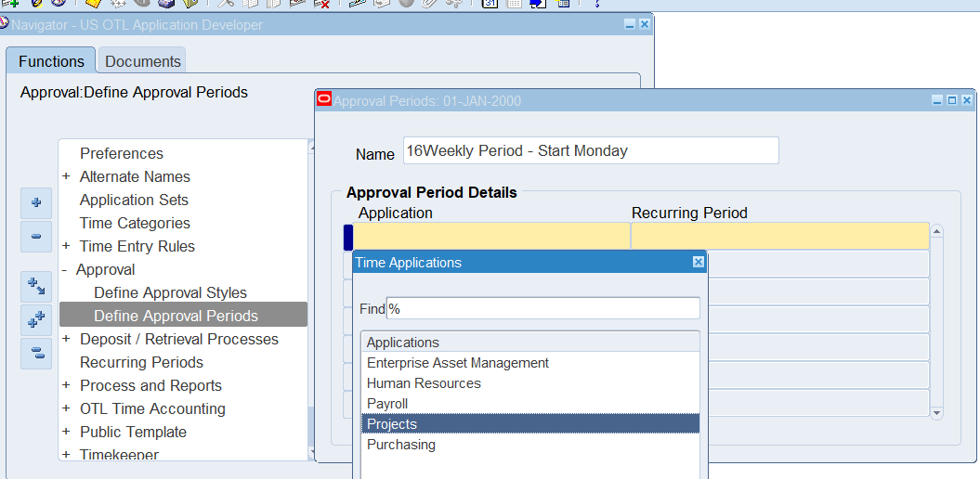Click into the Name field of Approval Periods
Viewport: 980px width, 479px height.
(x=591, y=150)
